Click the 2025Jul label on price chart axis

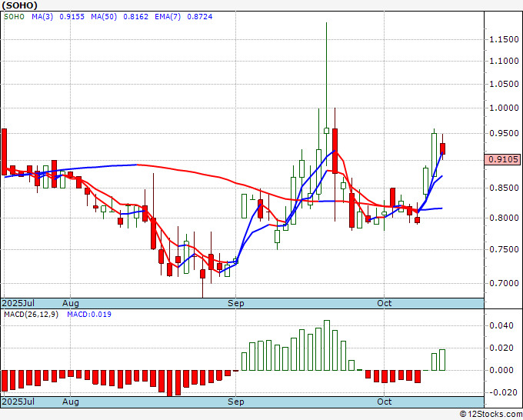18,303
